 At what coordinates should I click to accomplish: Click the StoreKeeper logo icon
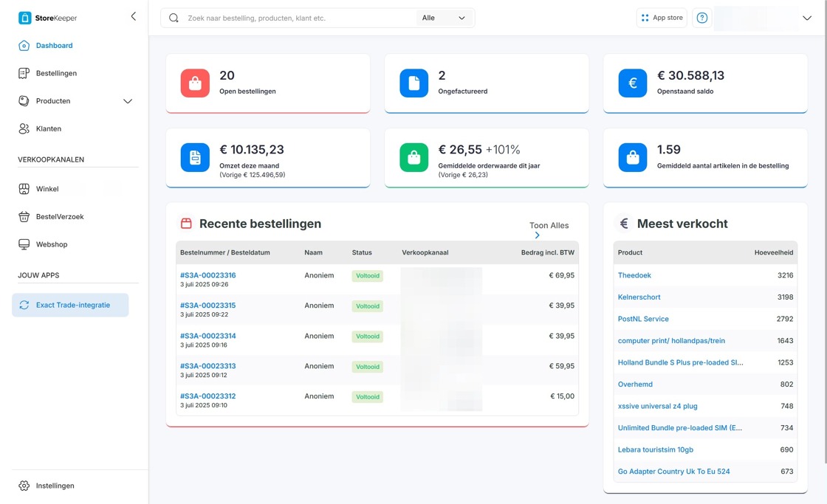coord(24,18)
